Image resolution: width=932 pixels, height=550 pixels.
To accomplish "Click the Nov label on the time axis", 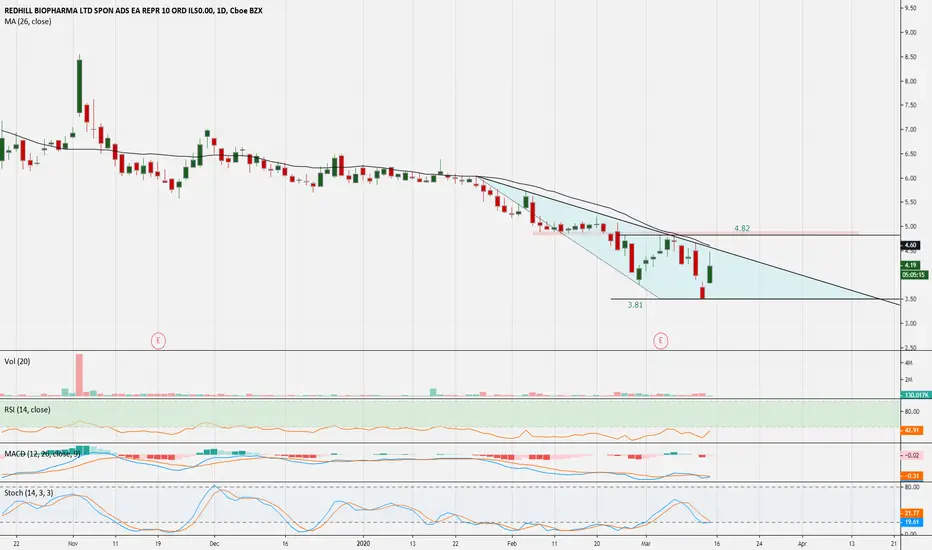I will point(73,543).
